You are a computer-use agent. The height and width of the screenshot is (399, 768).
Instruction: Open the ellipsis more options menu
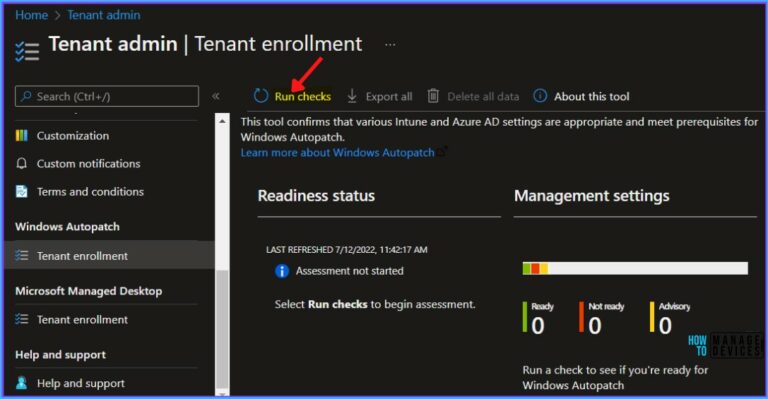point(390,45)
